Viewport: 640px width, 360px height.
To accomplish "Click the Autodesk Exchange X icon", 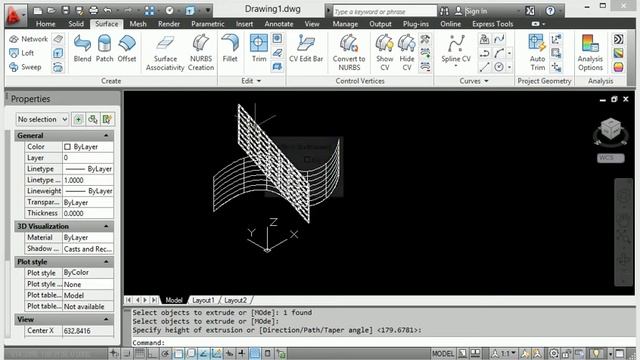I will pyautogui.click(x=530, y=11).
